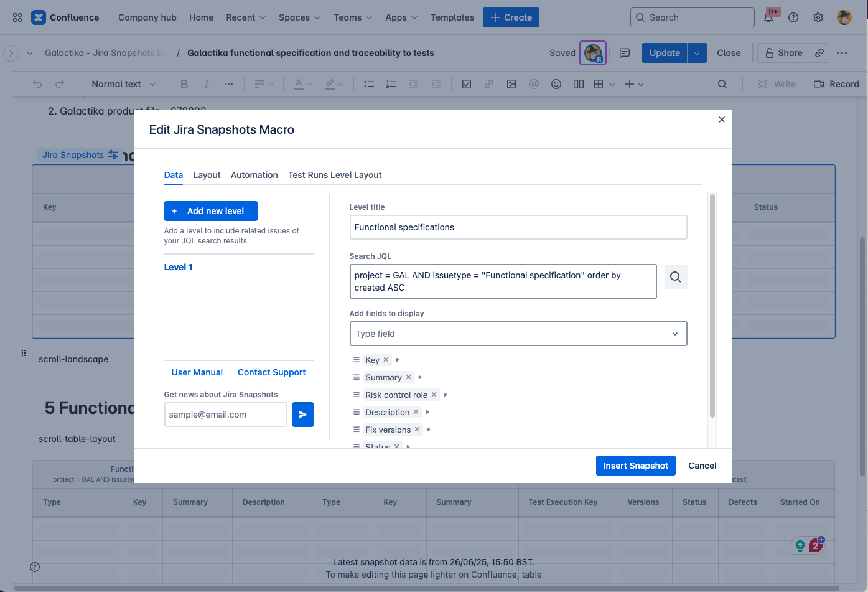Subscribe to news with the blue send arrow
The image size is (868, 592).
[303, 414]
